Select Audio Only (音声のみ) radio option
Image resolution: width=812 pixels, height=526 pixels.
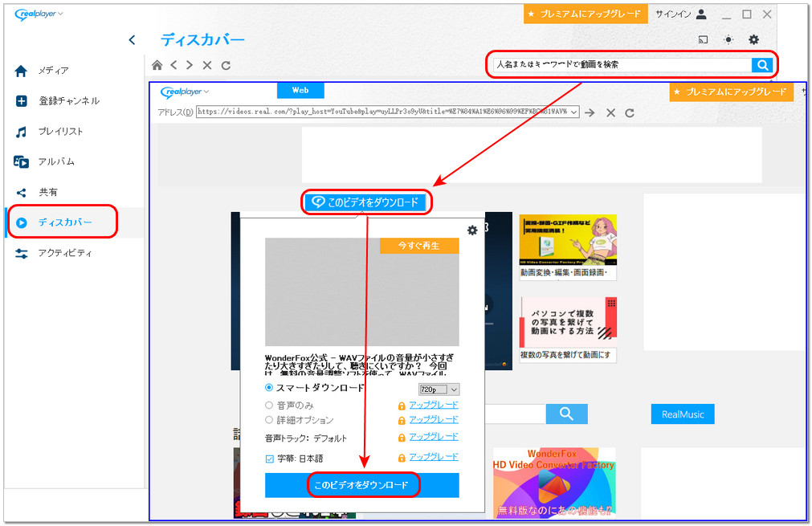(x=269, y=406)
